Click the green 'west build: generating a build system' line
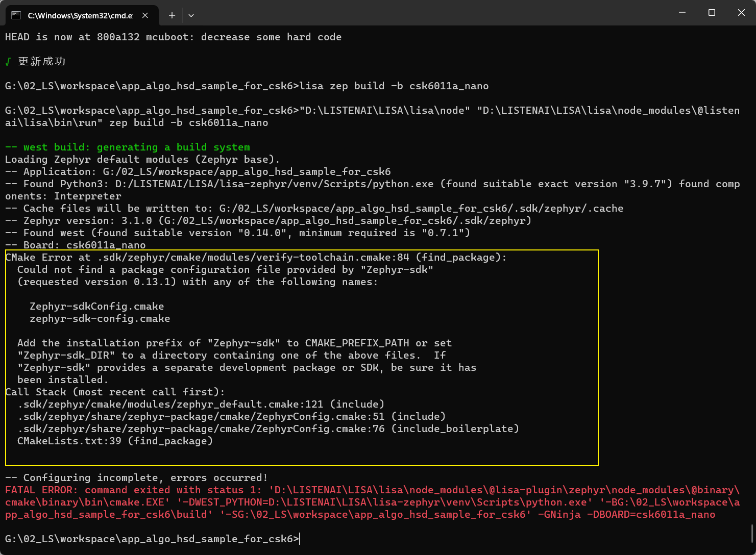This screenshot has height=555, width=756. [128, 147]
